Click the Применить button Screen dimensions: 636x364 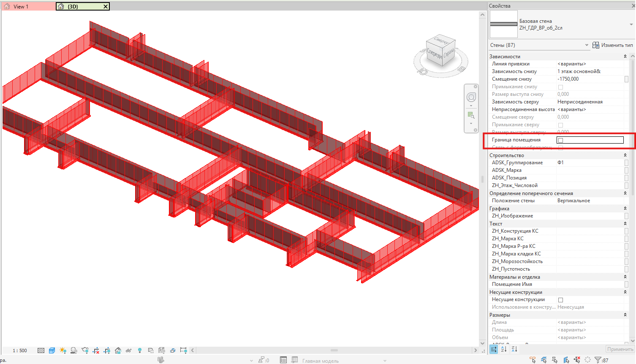tap(620, 349)
